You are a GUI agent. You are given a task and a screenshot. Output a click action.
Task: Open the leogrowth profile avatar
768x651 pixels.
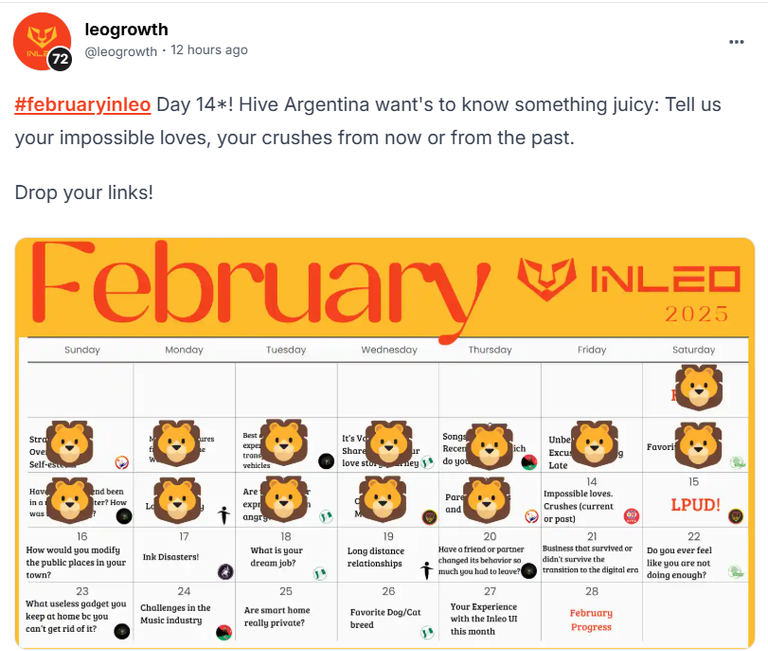click(x=42, y=41)
